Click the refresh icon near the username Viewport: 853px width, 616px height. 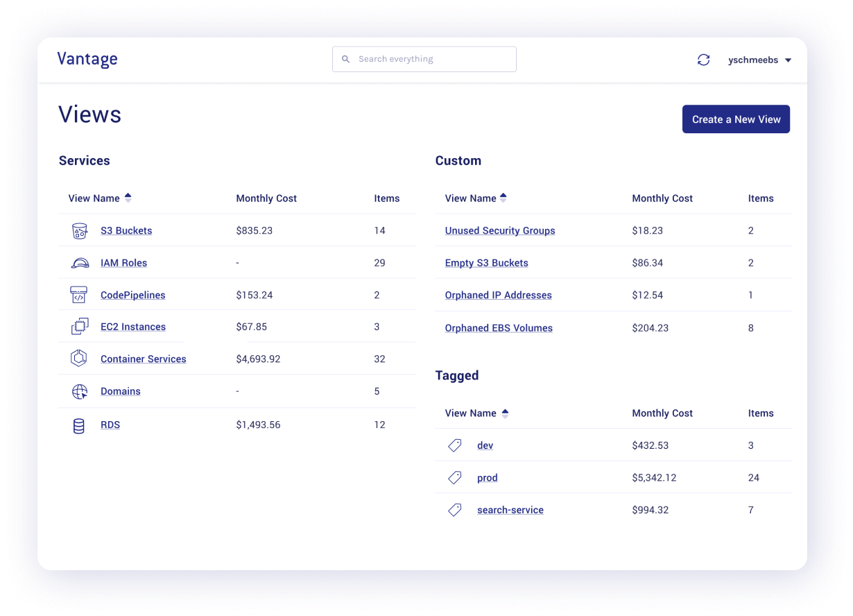coord(703,60)
